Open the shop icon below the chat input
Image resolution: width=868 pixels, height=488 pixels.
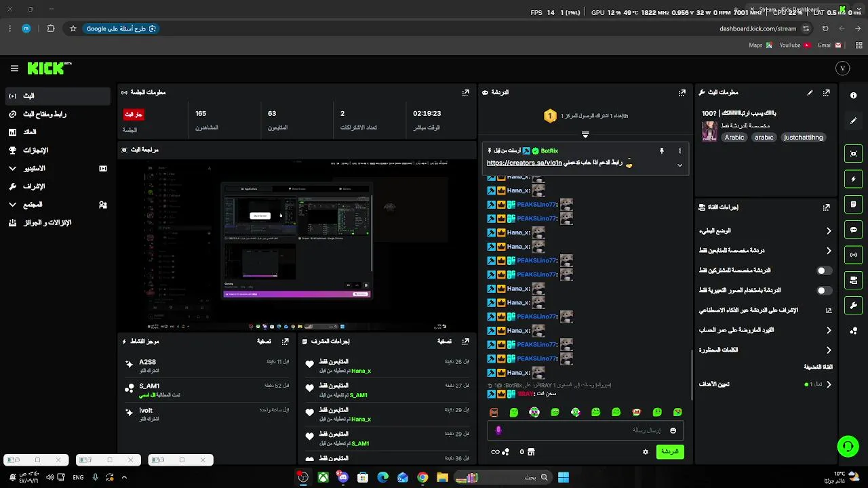tap(531, 452)
